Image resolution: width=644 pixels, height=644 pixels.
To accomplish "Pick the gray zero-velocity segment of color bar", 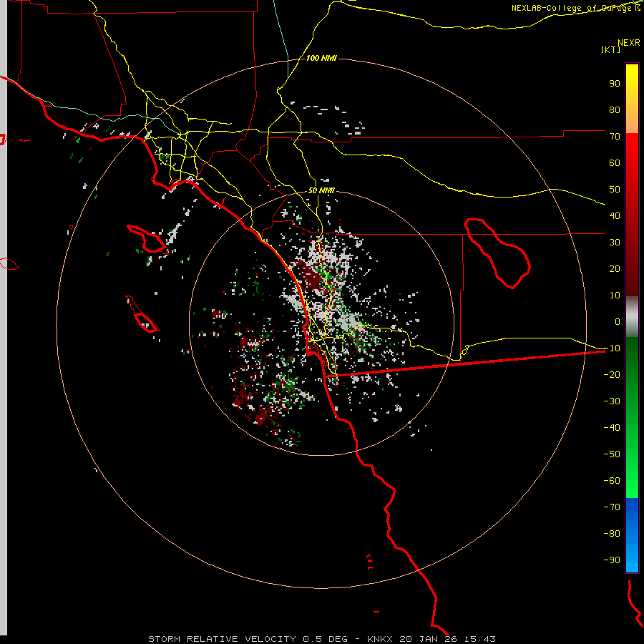I will point(632,317).
